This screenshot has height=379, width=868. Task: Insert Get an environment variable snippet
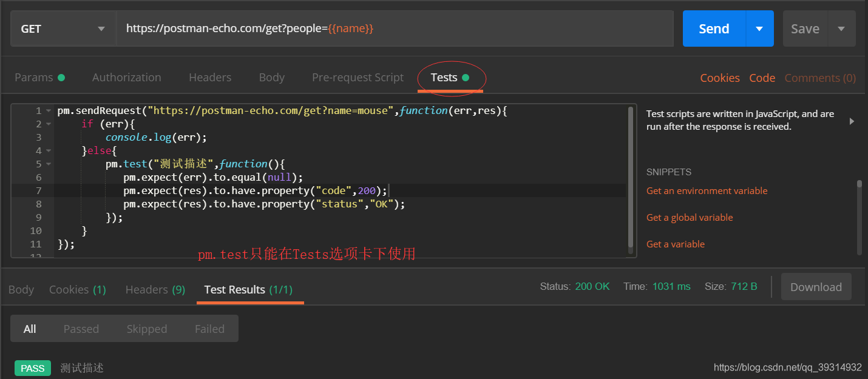[x=707, y=190]
